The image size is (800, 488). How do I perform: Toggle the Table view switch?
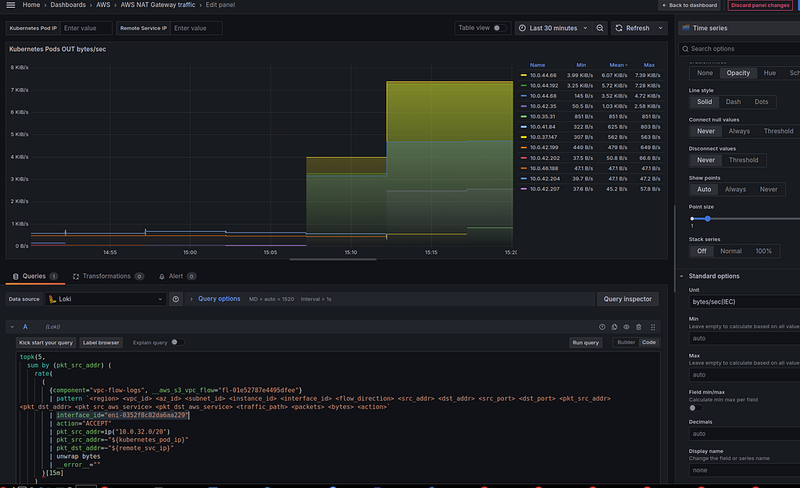point(499,28)
